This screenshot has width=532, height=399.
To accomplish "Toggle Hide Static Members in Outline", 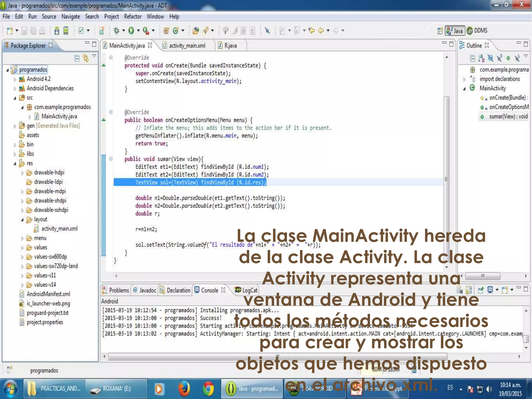I will click(499, 58).
